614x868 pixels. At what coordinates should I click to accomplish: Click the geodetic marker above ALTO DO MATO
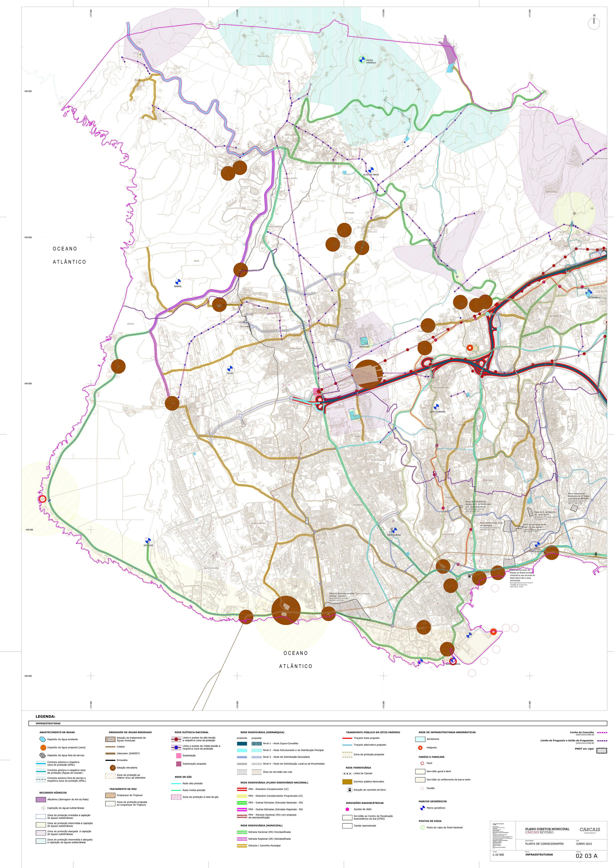click(x=371, y=170)
